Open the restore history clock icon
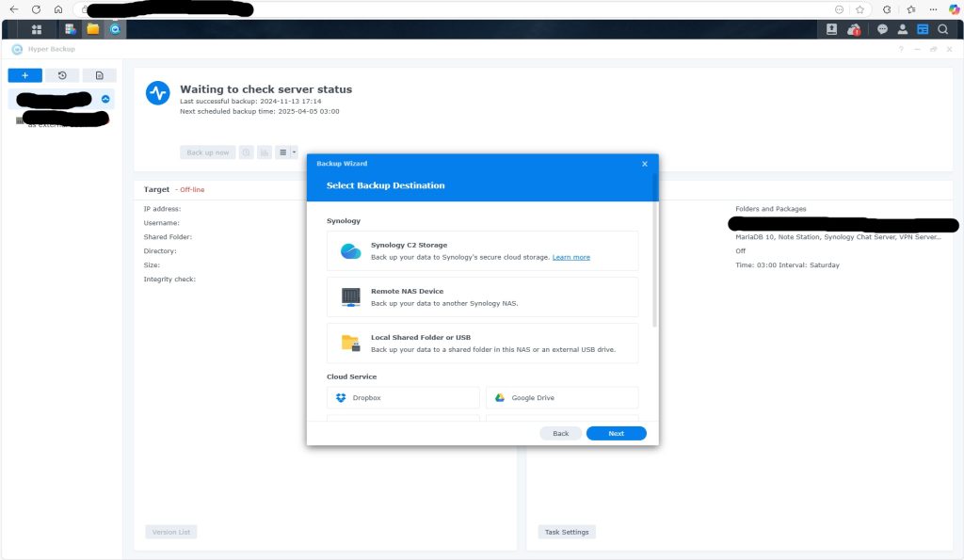964x560 pixels. (62, 75)
